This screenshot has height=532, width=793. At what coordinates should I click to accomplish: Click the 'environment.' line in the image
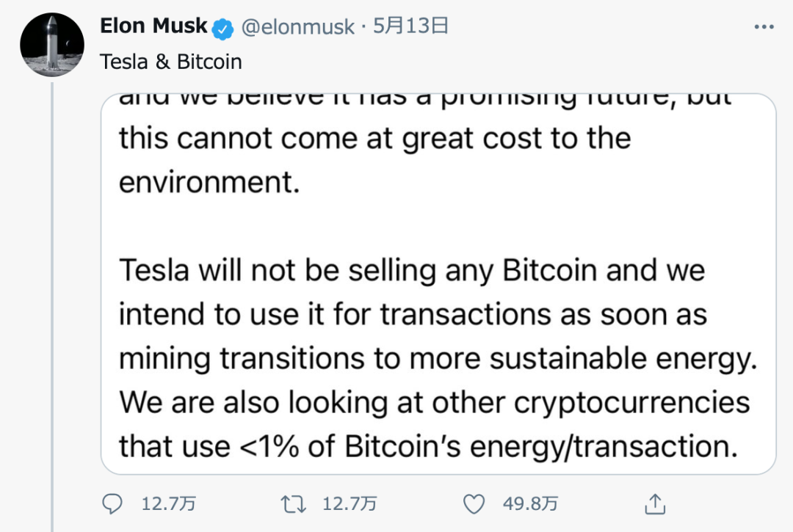click(x=209, y=182)
